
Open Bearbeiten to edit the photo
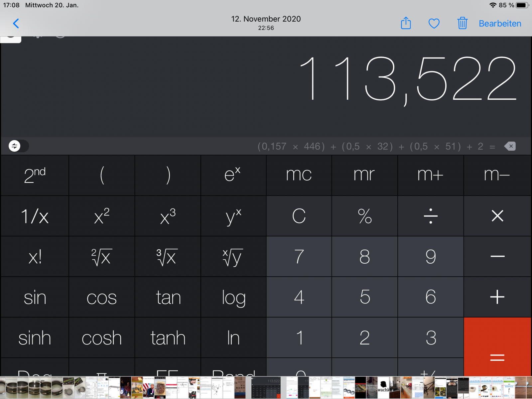[x=500, y=24]
